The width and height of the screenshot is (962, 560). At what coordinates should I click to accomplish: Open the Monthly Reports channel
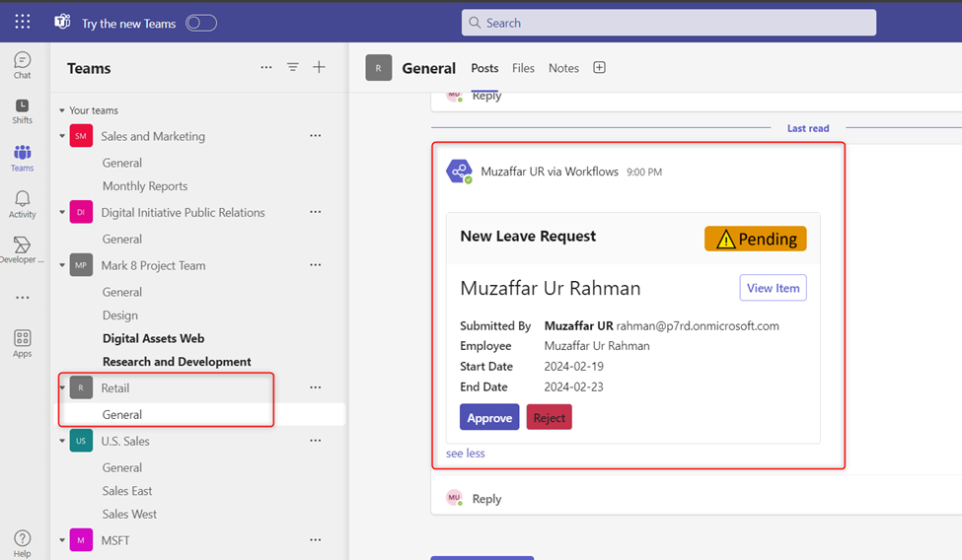(x=145, y=186)
